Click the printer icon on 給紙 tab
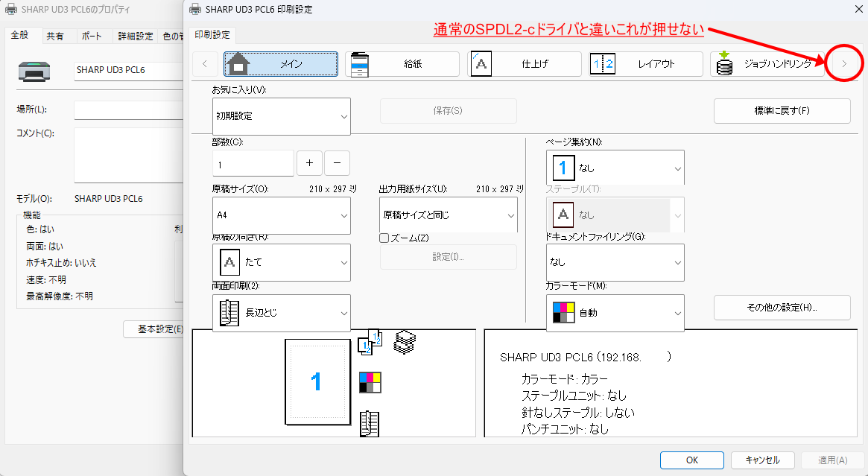The image size is (868, 476). [360, 64]
